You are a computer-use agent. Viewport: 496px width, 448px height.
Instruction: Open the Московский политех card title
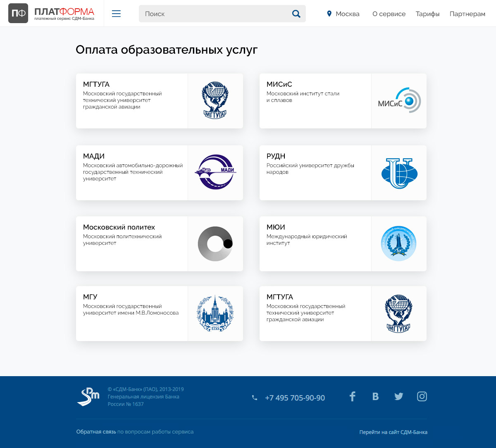pyautogui.click(x=119, y=227)
